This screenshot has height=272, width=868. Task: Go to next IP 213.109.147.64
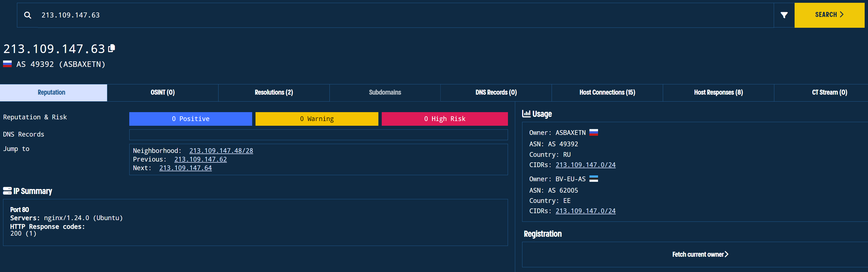186,168
